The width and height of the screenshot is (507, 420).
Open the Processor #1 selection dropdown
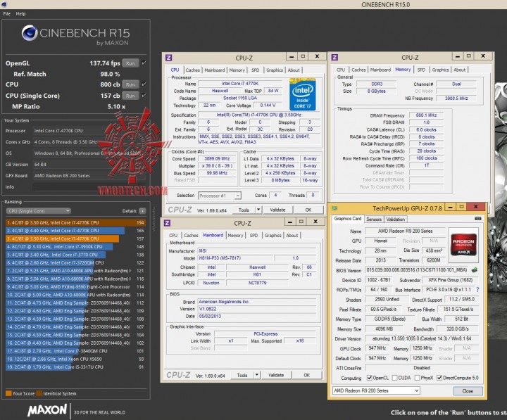[220, 196]
